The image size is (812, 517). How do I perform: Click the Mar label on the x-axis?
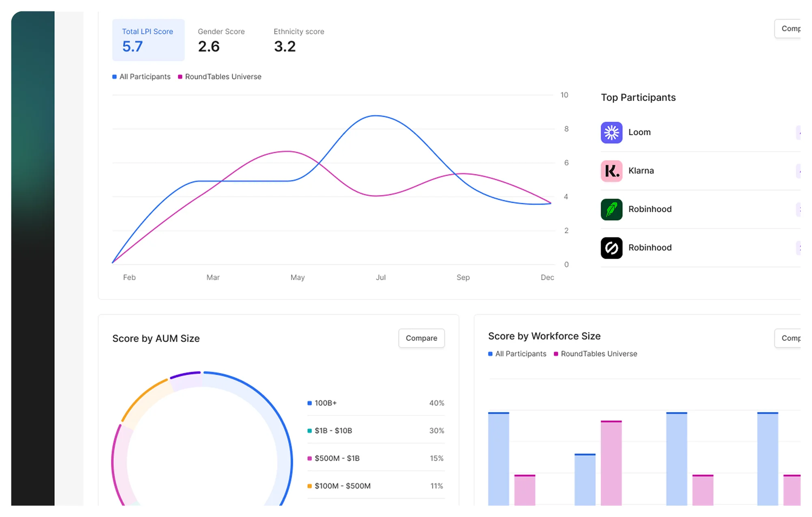coord(213,277)
